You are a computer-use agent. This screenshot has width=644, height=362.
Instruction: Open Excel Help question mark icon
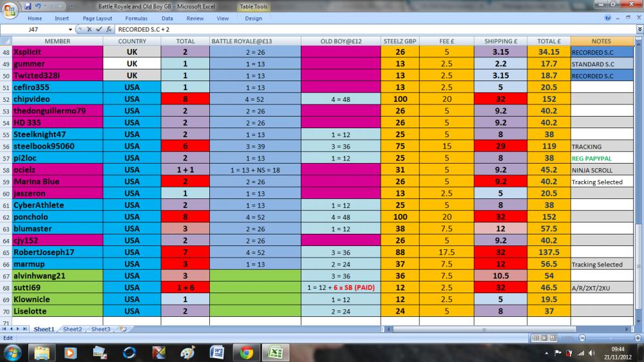coord(608,17)
